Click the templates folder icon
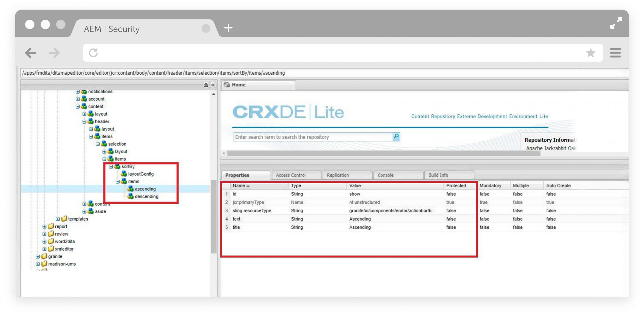Viewport: 644px width, 315px height. pos(64,218)
